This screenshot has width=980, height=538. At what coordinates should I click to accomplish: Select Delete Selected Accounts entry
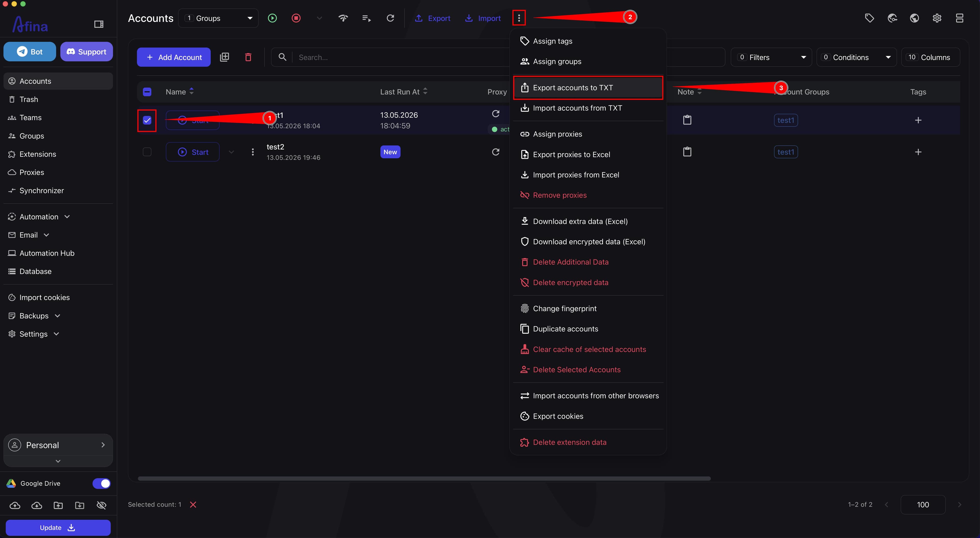pyautogui.click(x=588, y=370)
